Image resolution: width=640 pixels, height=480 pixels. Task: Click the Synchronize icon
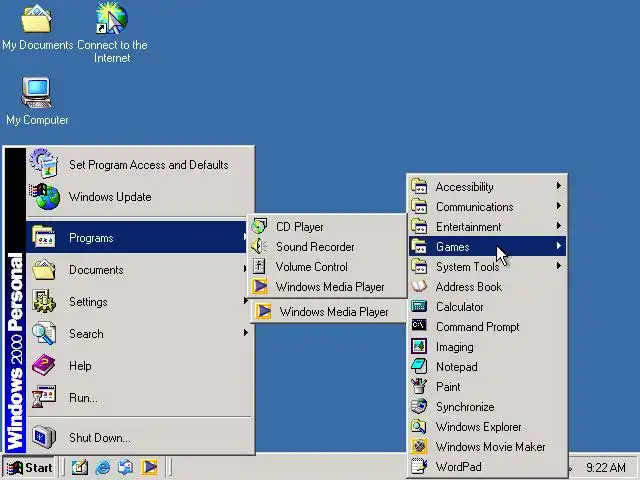click(419, 406)
